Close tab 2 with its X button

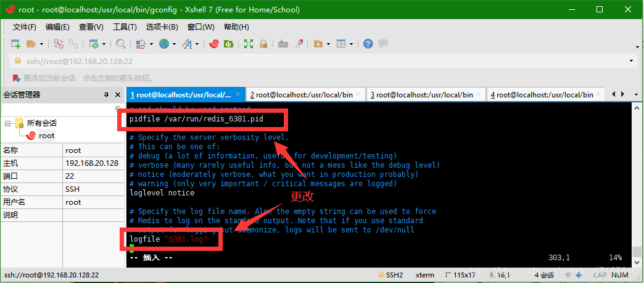pyautogui.click(x=358, y=94)
